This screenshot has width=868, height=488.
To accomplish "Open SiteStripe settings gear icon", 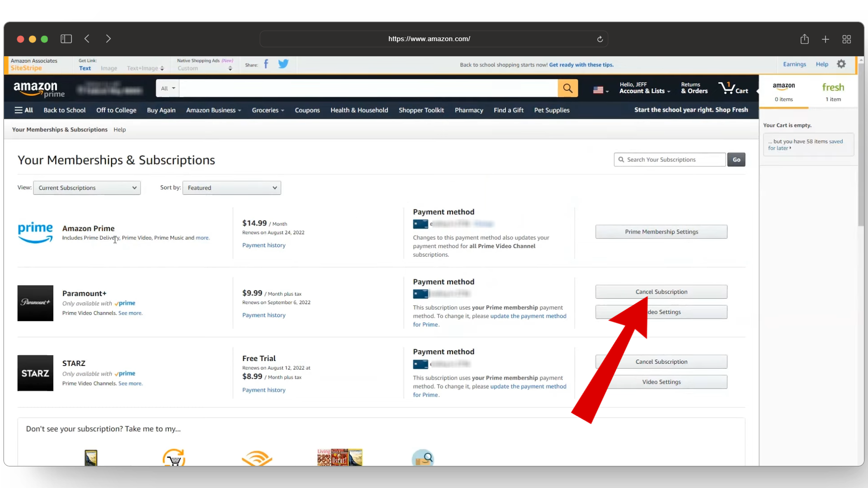I will pos(841,64).
